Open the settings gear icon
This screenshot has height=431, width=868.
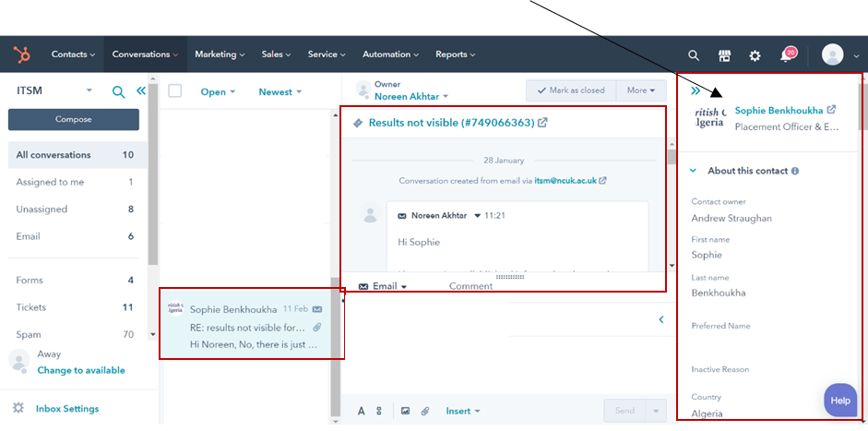click(755, 55)
